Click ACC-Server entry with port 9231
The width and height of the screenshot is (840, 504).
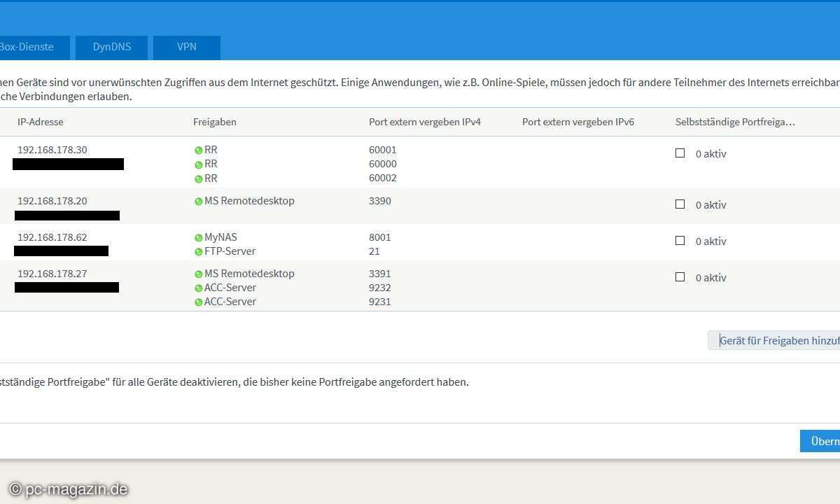point(230,302)
